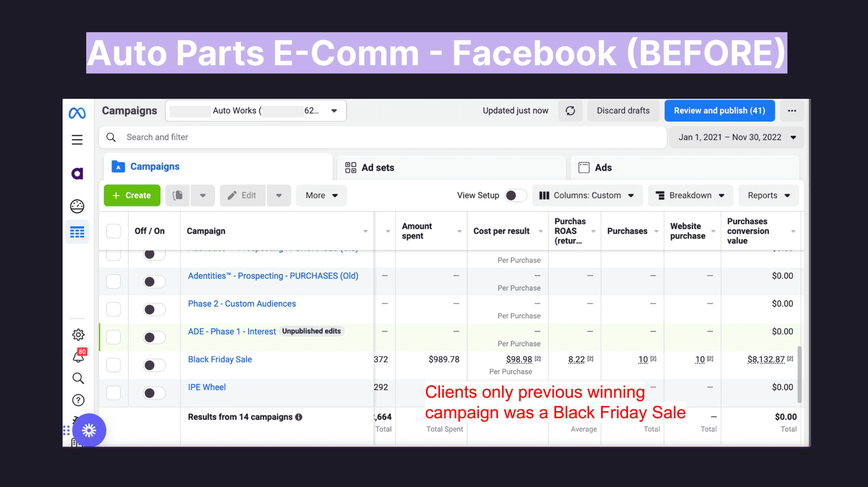Check the checkbox for IPE Wheel campaign

[x=113, y=393]
